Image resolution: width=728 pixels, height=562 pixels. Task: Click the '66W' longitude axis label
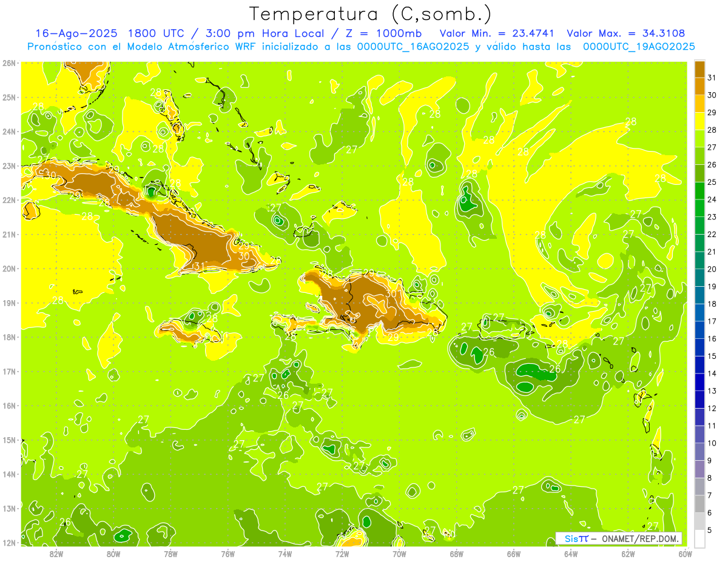pyautogui.click(x=514, y=554)
